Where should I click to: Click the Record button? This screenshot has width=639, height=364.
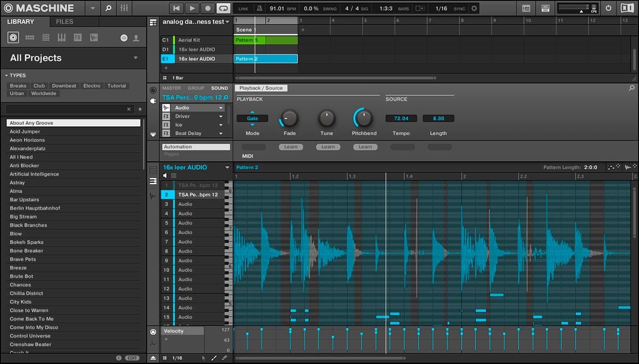tap(208, 8)
